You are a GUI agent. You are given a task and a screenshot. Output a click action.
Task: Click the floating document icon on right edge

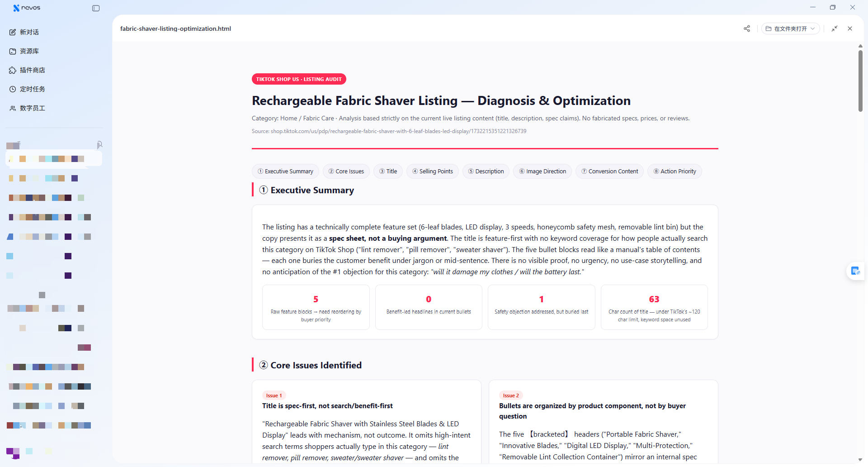tap(855, 271)
